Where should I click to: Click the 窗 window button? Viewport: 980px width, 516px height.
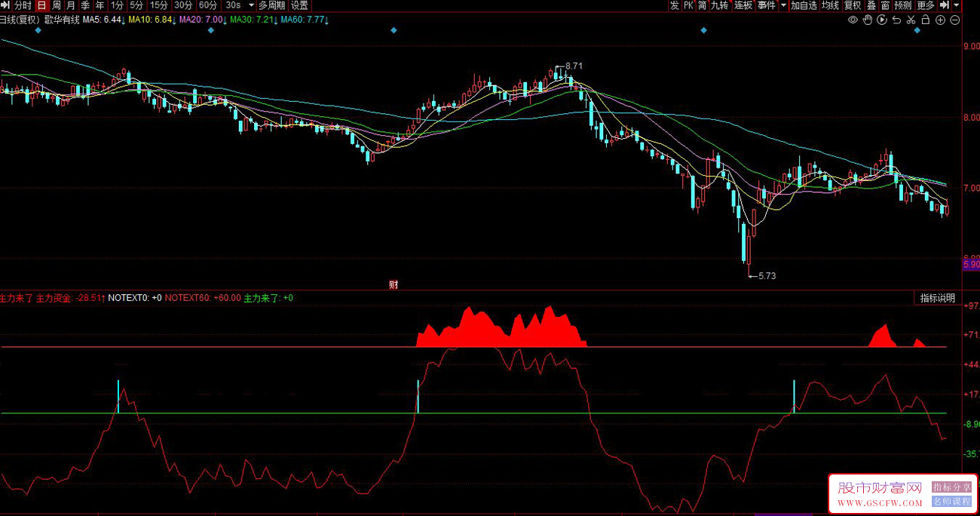point(885,5)
